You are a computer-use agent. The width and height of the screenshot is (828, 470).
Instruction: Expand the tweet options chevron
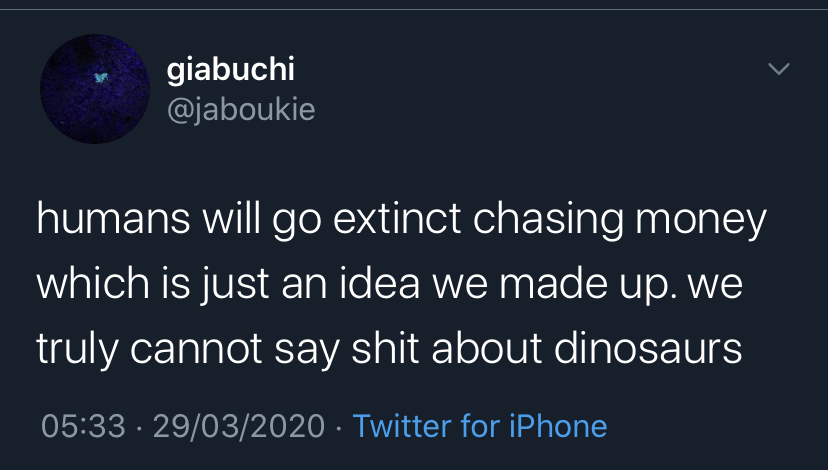click(x=779, y=69)
